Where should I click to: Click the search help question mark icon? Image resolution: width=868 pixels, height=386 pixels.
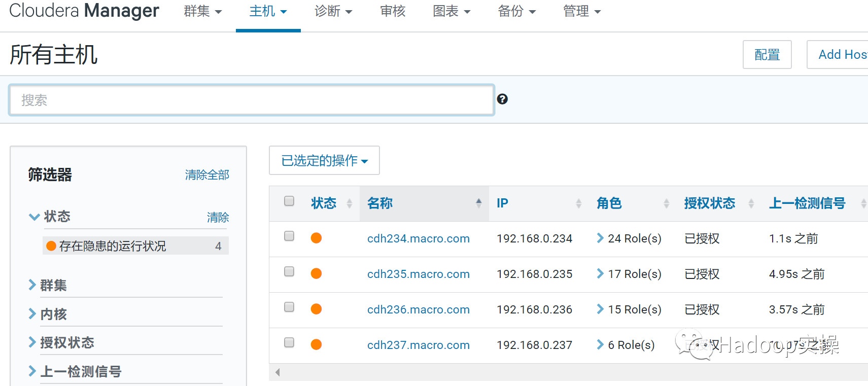click(502, 99)
